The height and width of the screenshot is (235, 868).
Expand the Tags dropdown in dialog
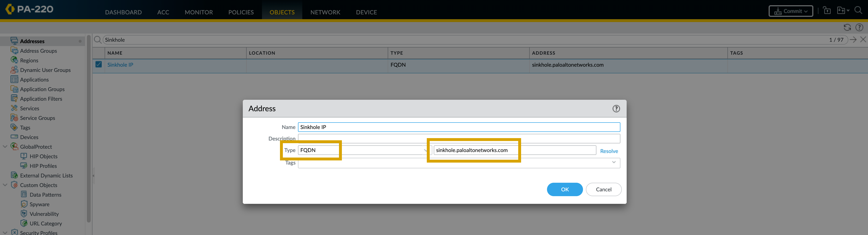coord(614,163)
